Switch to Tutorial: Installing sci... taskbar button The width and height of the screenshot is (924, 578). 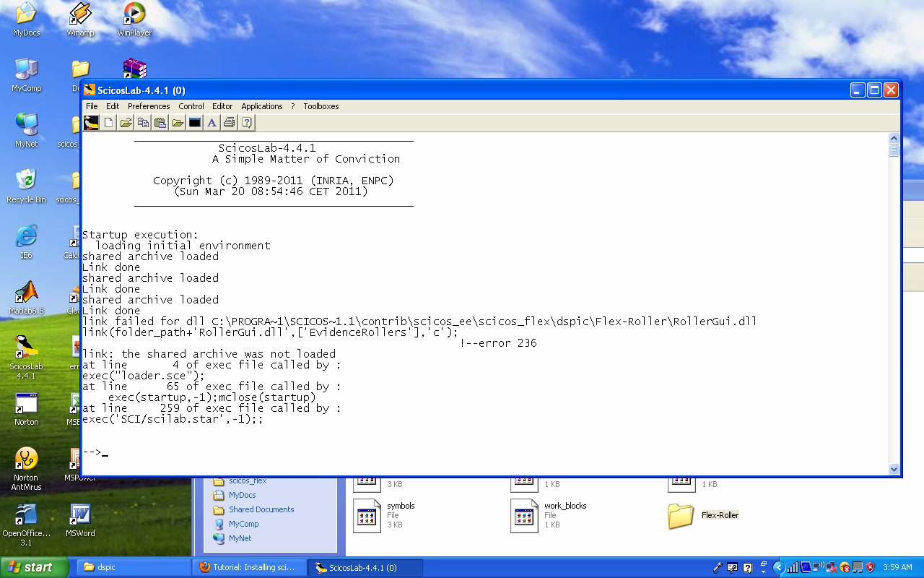click(248, 567)
